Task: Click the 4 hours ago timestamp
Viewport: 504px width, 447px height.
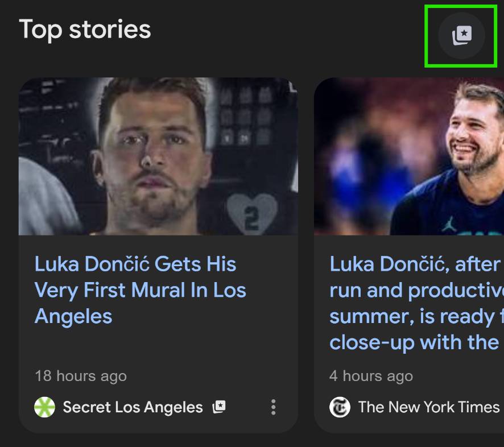Action: [x=370, y=375]
